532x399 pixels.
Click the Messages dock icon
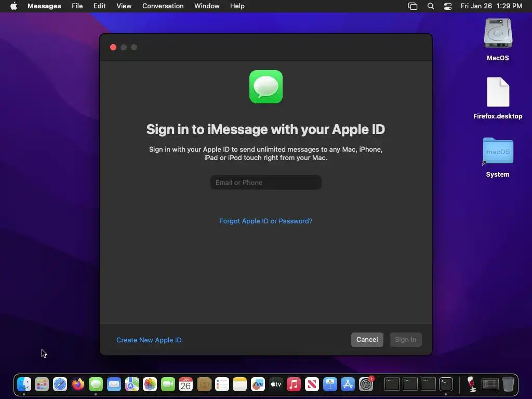96,384
